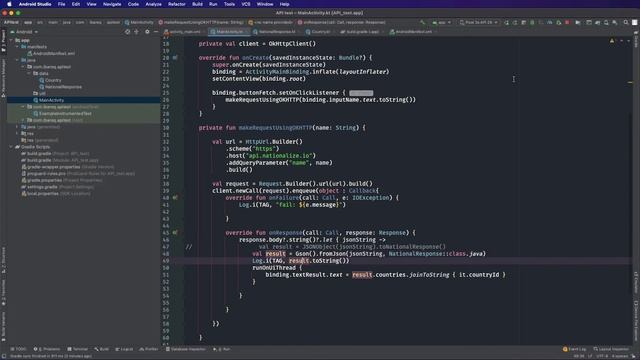Collapse the manifests folder arrow
The height and width of the screenshot is (360, 640).
point(17,47)
